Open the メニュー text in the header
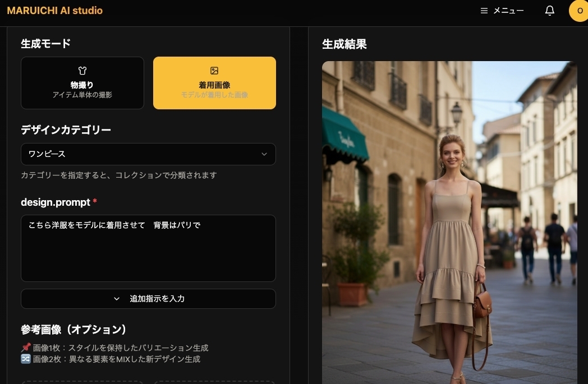588x384 pixels. [508, 11]
